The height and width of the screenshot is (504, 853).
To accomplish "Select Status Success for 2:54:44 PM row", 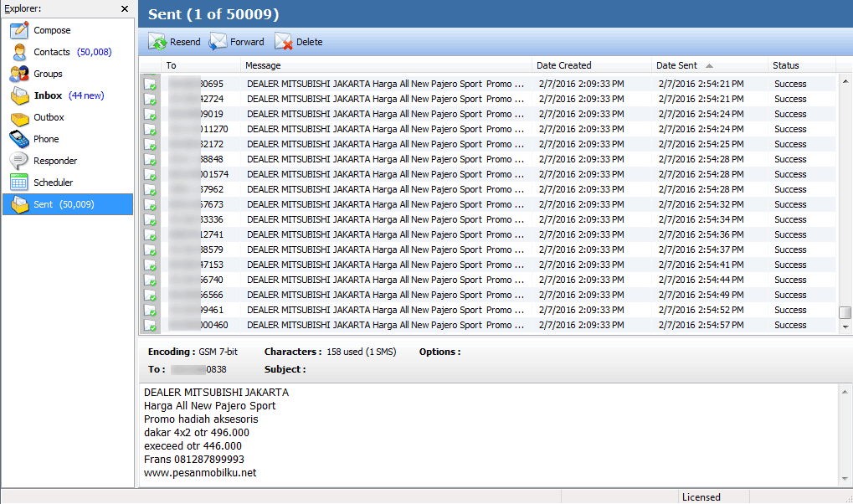I will click(790, 280).
